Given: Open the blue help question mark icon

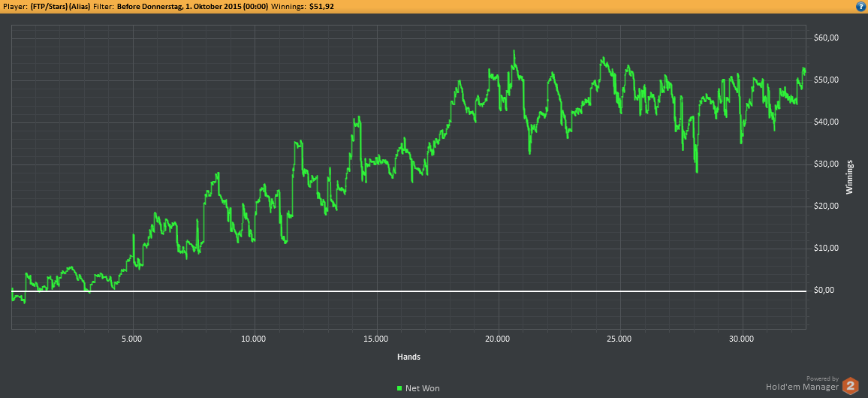Looking at the screenshot, I should tap(863, 6).
